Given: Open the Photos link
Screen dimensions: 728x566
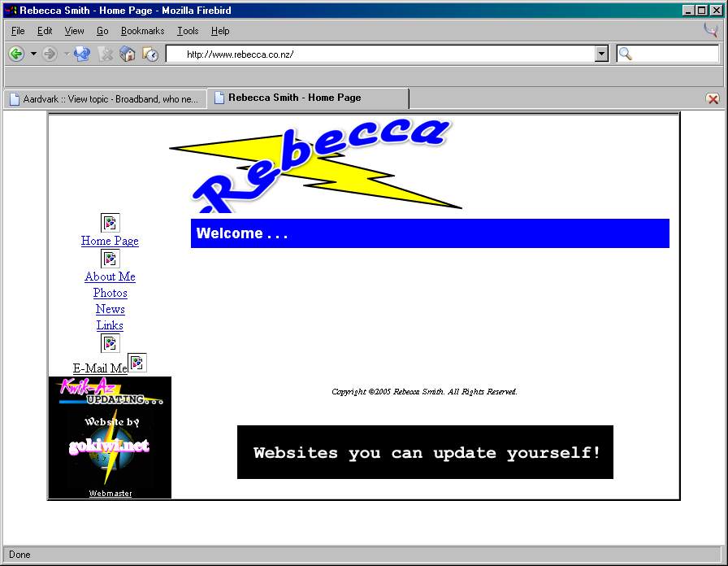Looking at the screenshot, I should pos(110,293).
